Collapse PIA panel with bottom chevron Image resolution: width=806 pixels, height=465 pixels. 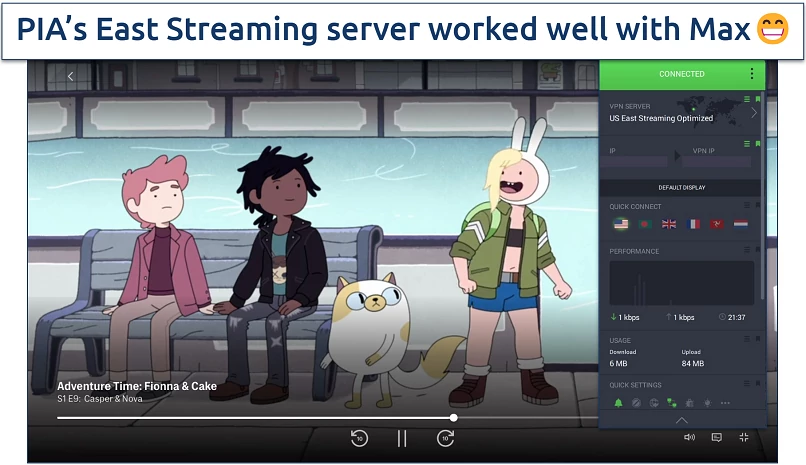click(x=682, y=420)
